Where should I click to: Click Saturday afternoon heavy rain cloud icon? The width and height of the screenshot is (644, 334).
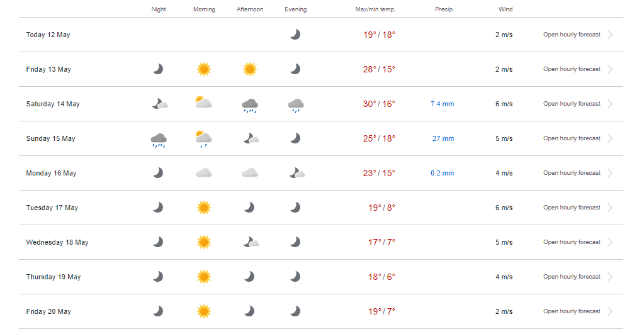point(250,106)
